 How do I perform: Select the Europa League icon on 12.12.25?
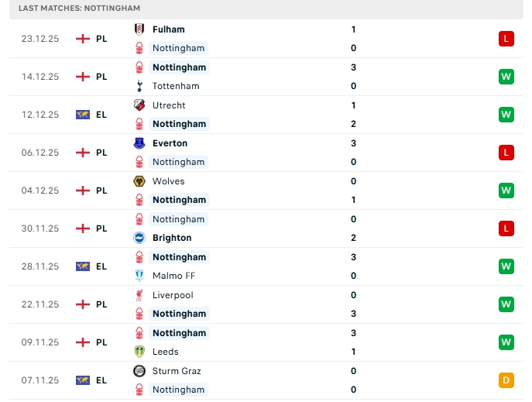[x=83, y=115]
